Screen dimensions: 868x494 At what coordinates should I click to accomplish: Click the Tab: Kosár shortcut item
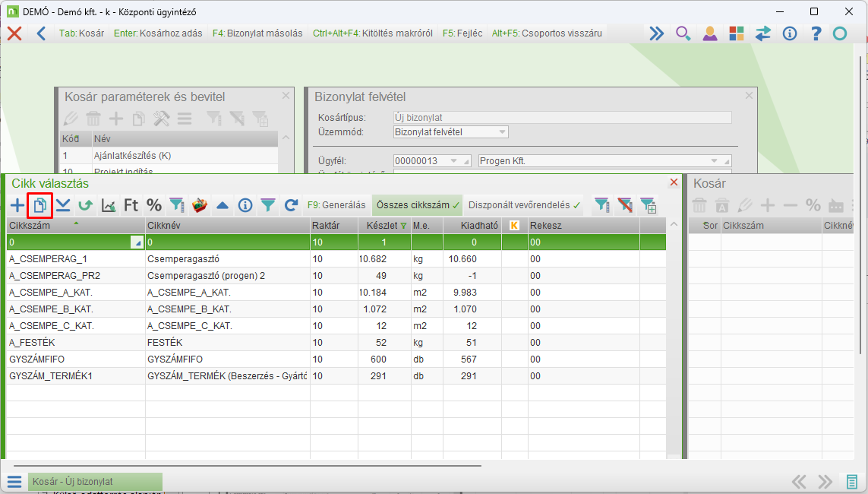click(81, 33)
